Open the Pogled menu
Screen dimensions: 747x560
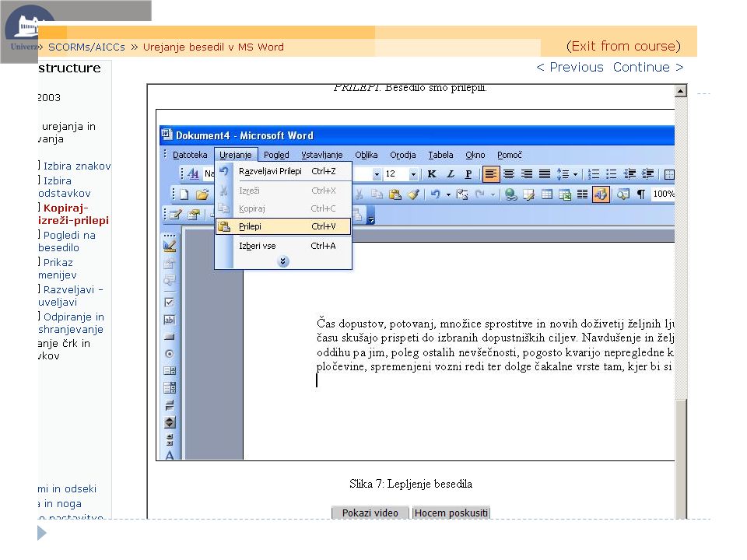276,155
